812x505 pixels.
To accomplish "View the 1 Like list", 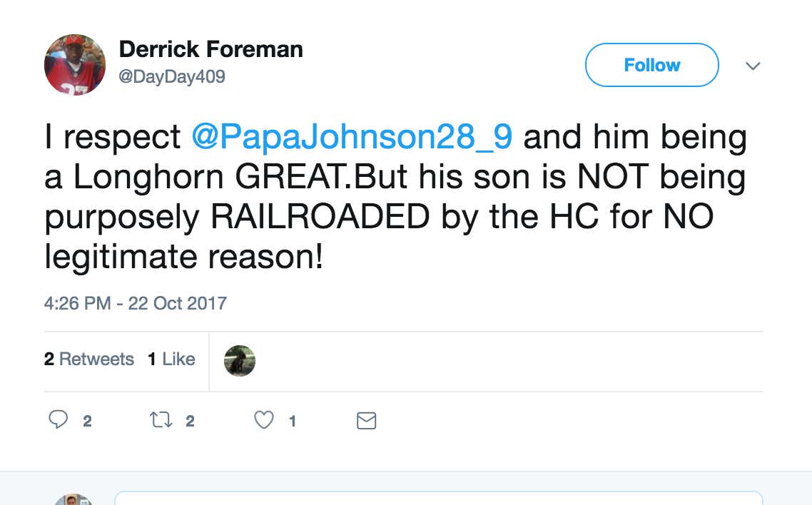I will click(171, 359).
